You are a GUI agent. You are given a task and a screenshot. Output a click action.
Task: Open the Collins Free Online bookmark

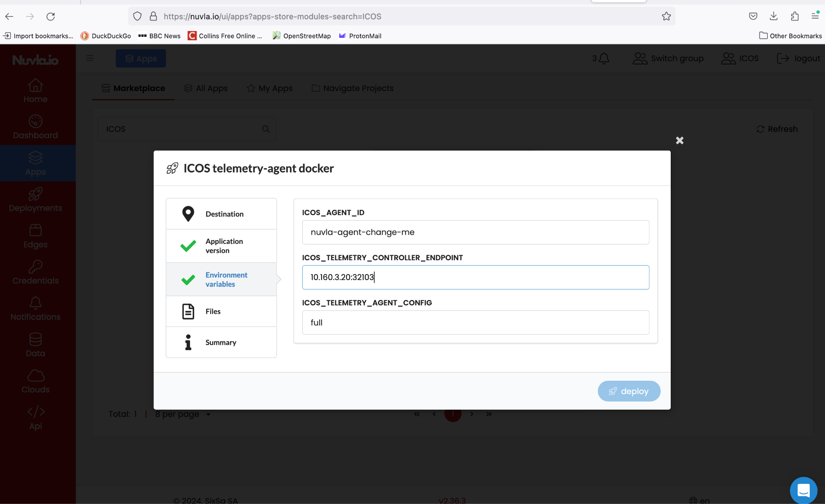click(x=225, y=36)
